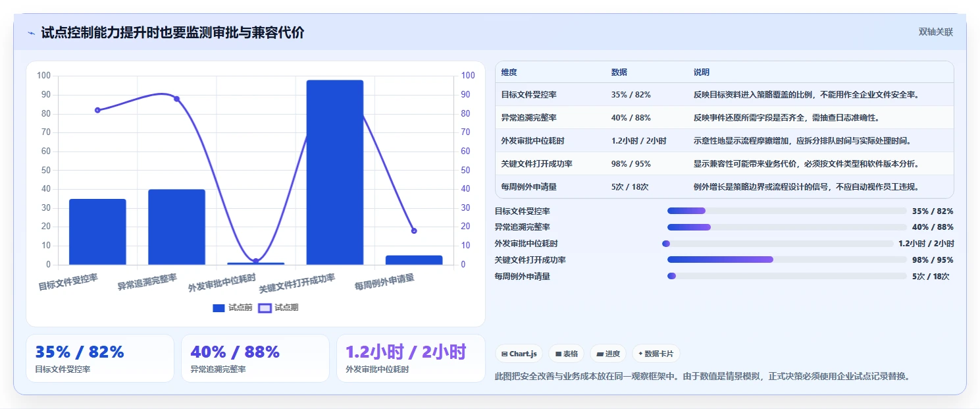
Task: Click the 双轴关联 label in the header
Action: pos(935,32)
